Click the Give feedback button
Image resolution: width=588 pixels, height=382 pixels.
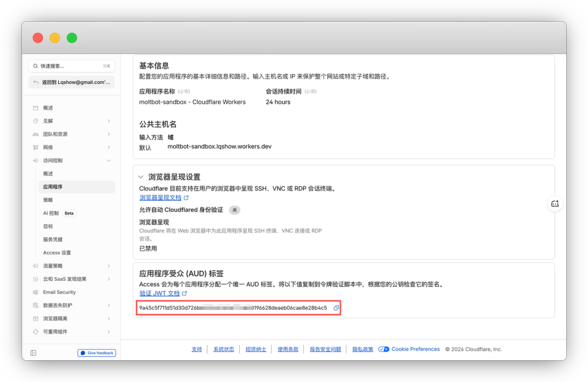click(x=96, y=353)
